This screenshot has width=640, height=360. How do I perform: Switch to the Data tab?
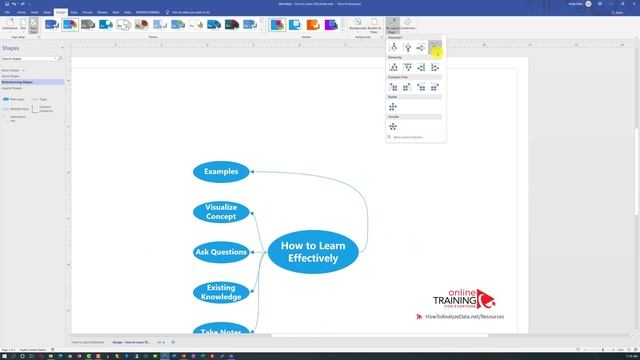click(74, 13)
